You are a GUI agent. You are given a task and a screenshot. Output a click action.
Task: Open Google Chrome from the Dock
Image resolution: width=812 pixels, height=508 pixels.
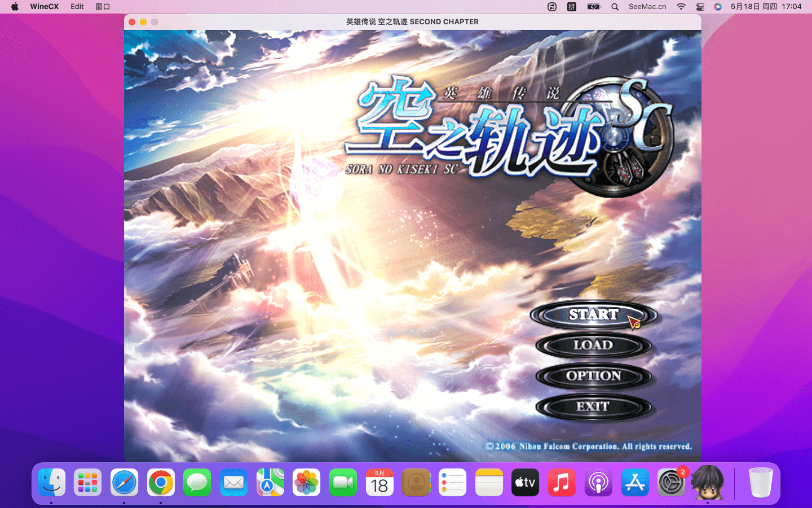tap(161, 483)
